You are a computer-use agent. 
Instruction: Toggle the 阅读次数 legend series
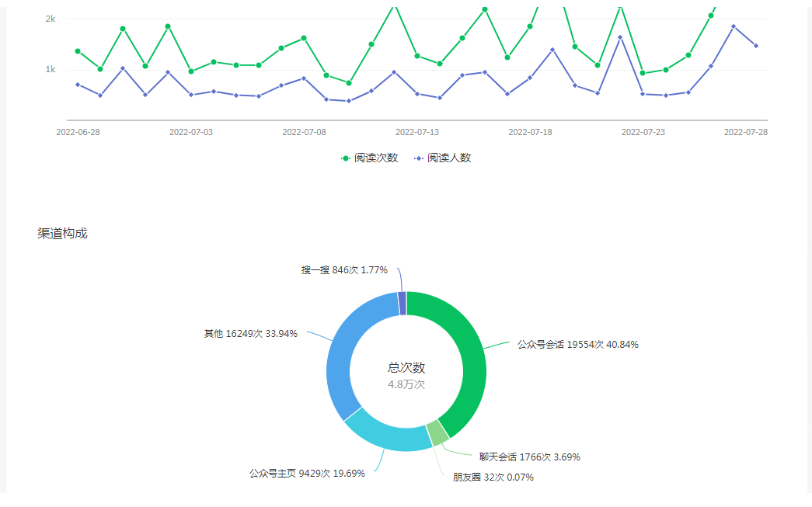coord(369,158)
